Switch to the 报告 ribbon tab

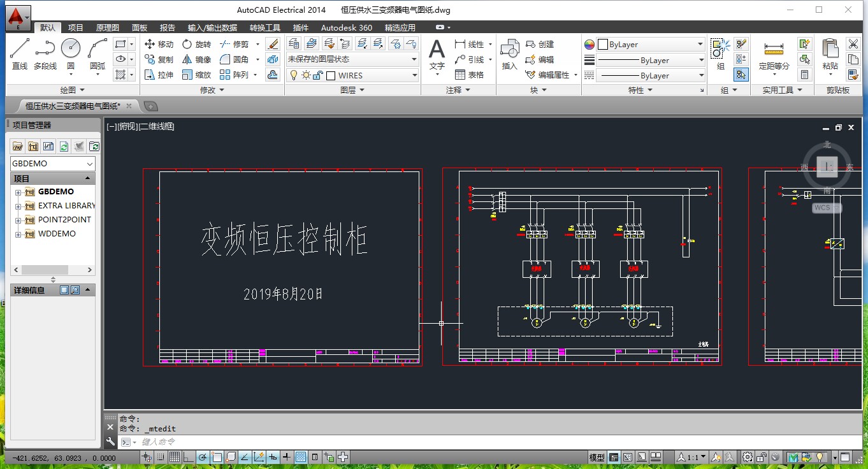[168, 27]
